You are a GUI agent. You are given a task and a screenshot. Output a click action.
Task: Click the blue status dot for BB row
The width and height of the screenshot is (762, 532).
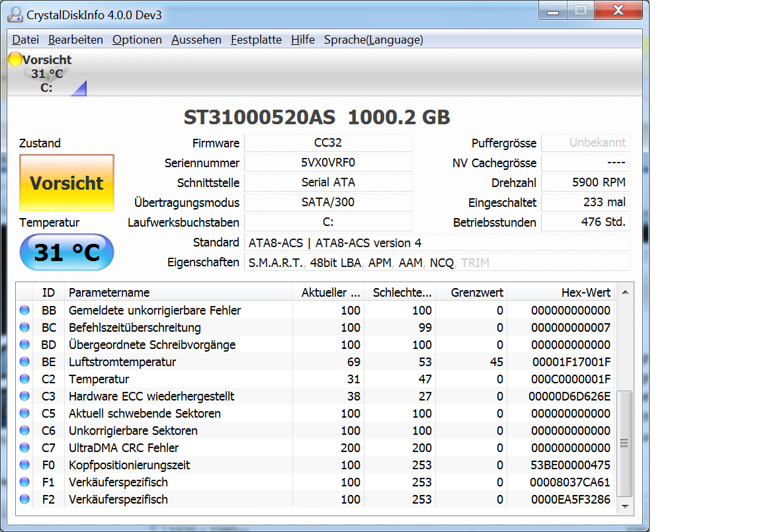24,310
